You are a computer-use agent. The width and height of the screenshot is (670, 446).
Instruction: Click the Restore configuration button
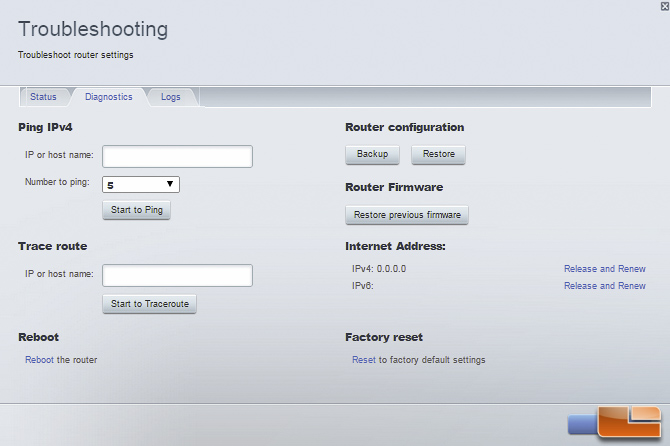click(438, 154)
